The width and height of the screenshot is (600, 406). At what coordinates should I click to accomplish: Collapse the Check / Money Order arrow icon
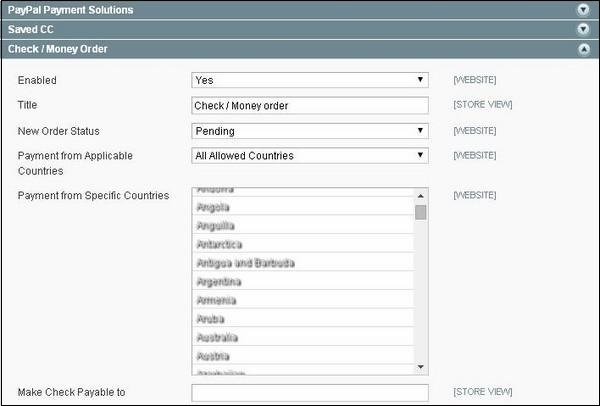tap(583, 48)
